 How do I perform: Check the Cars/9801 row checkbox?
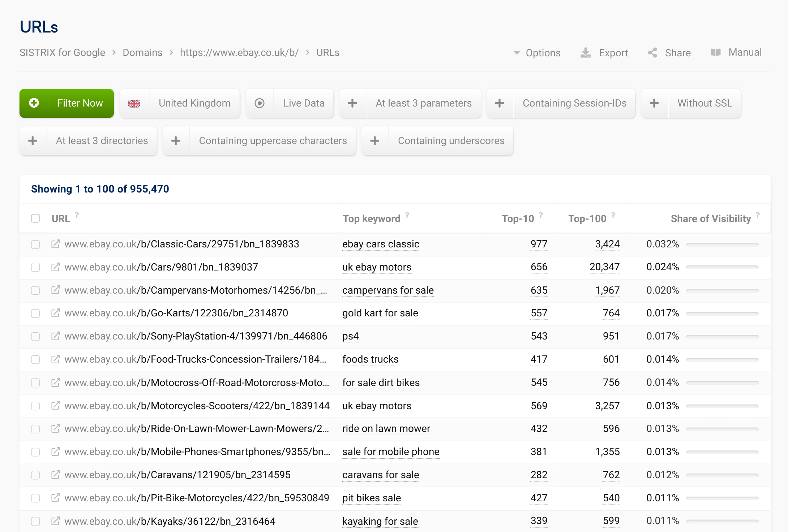(35, 267)
